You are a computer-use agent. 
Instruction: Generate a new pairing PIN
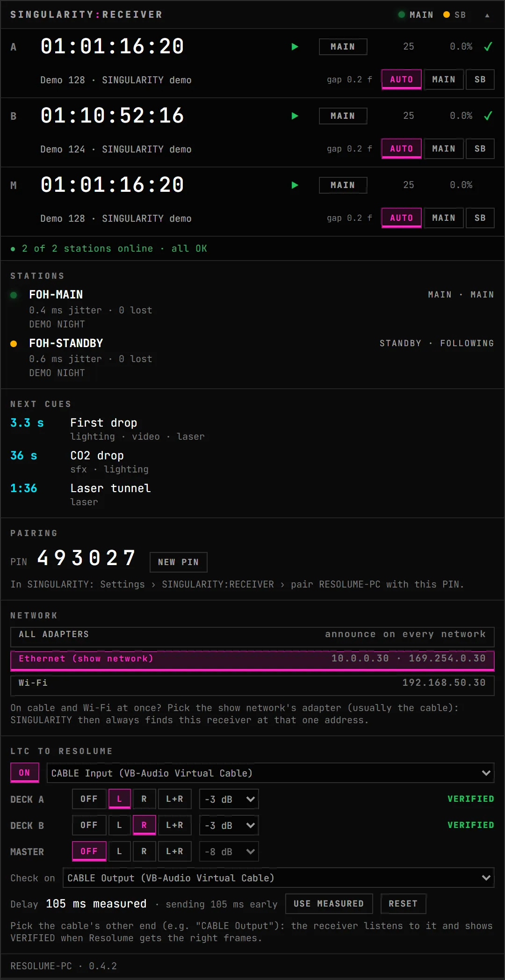click(x=179, y=562)
